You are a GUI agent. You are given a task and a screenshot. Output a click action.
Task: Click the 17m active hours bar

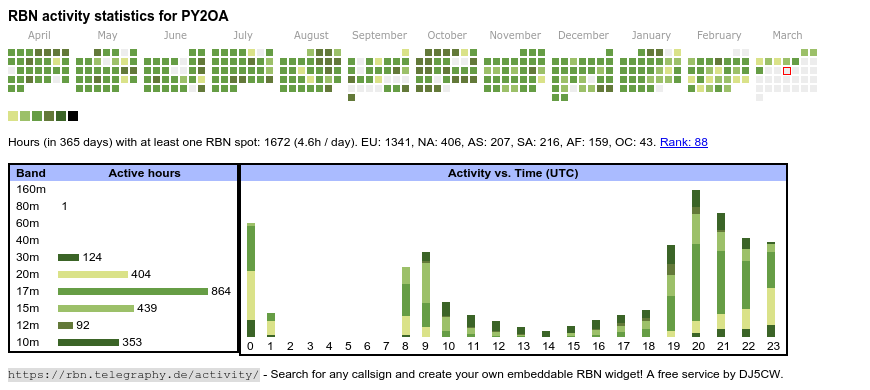coord(133,291)
